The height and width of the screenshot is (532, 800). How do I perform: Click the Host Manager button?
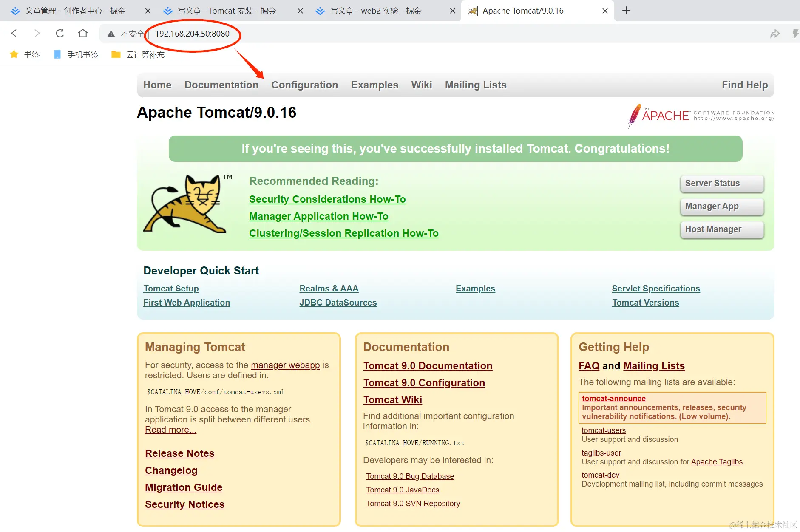[722, 229]
